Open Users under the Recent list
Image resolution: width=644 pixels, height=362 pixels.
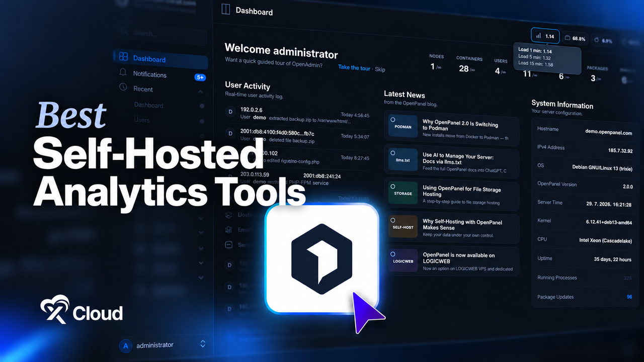click(142, 120)
